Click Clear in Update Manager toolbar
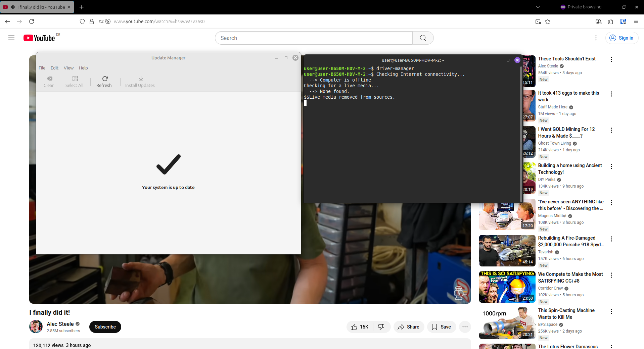Viewport: 644px width, 349px height. (49, 82)
